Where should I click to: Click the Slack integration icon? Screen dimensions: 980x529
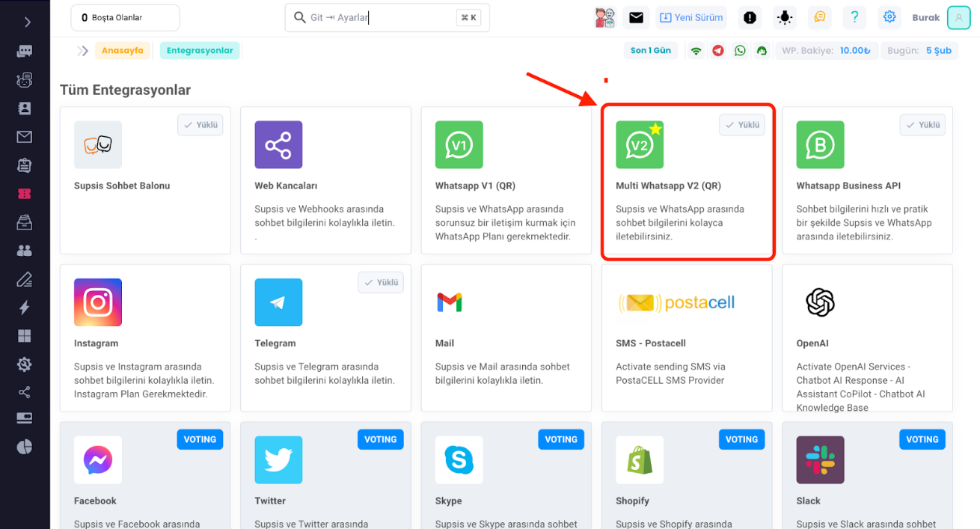[x=821, y=460]
